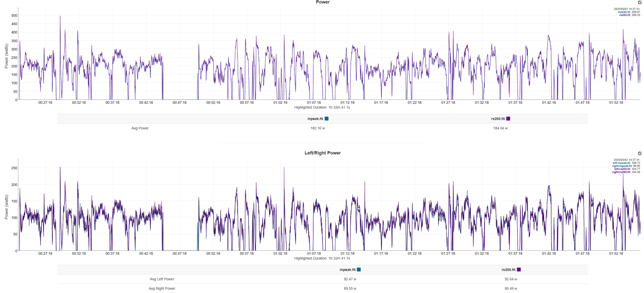This screenshot has height=293, width=644.
Task: Click the rs200.fit legend entry in Power chart
Action: pos(625,15)
